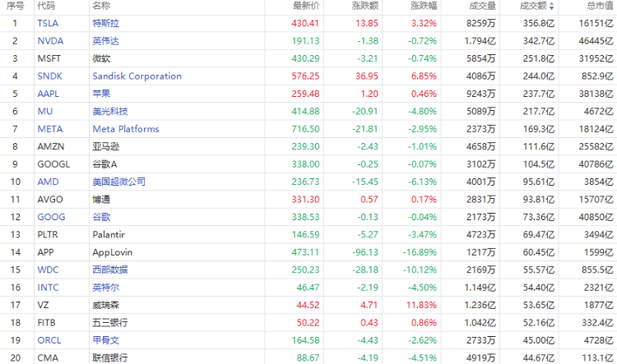Screen dimensions: 617x364
Task: Open the TSLA ticker link
Action: [x=48, y=23]
